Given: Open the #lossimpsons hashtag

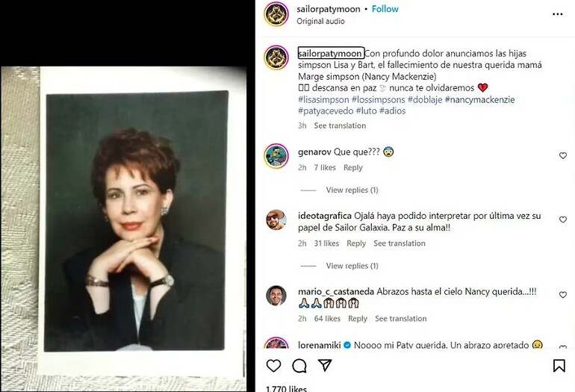Looking at the screenshot, I should coord(379,99).
